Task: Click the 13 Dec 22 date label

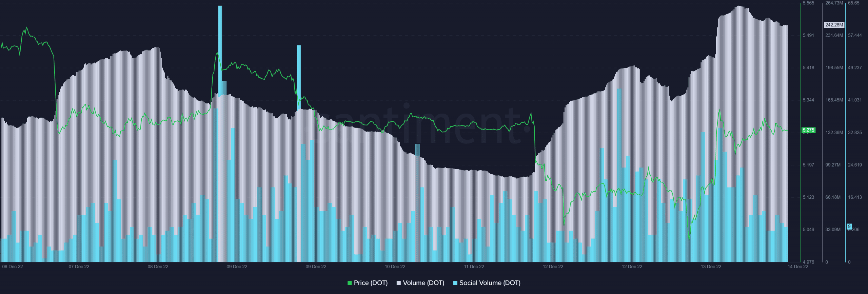Action: click(711, 267)
